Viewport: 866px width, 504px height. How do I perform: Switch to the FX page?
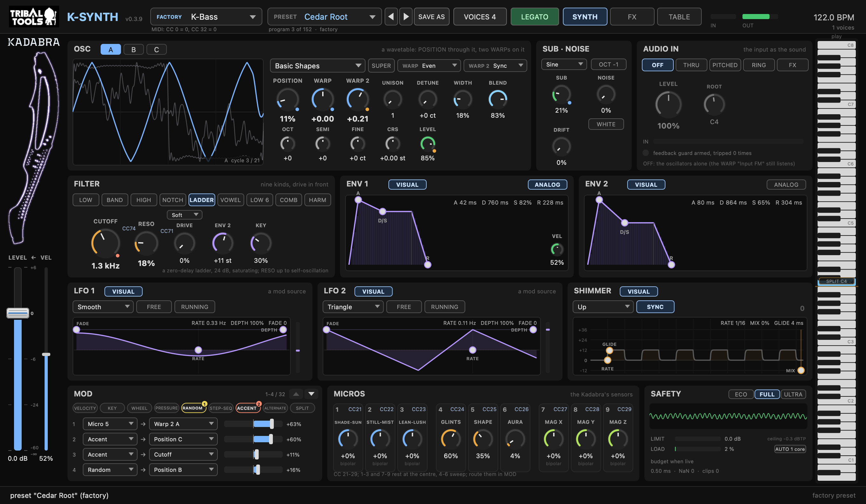tap(632, 17)
